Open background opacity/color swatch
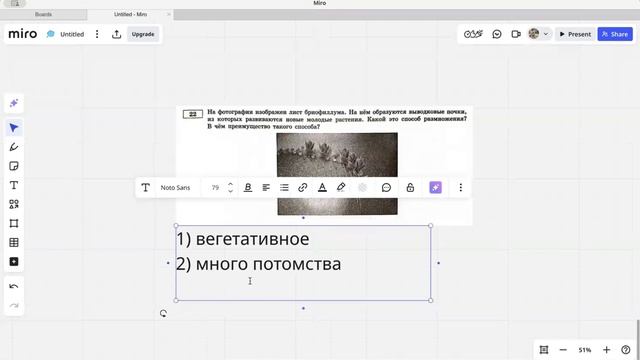The image size is (640, 360). [x=362, y=187]
